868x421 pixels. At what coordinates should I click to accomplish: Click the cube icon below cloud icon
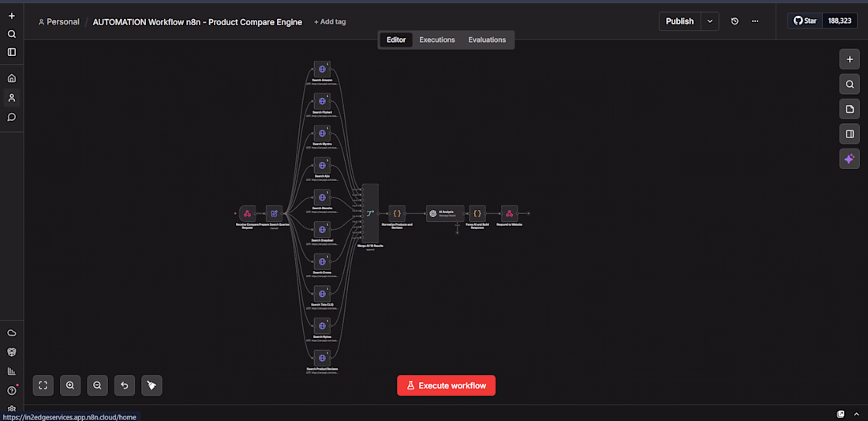[x=12, y=351]
